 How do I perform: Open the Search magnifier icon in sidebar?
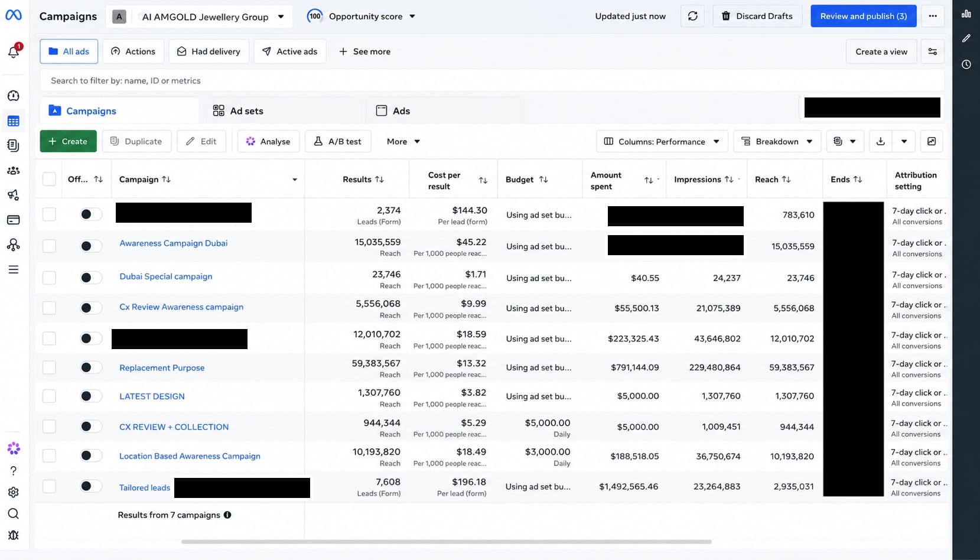pos(14,513)
